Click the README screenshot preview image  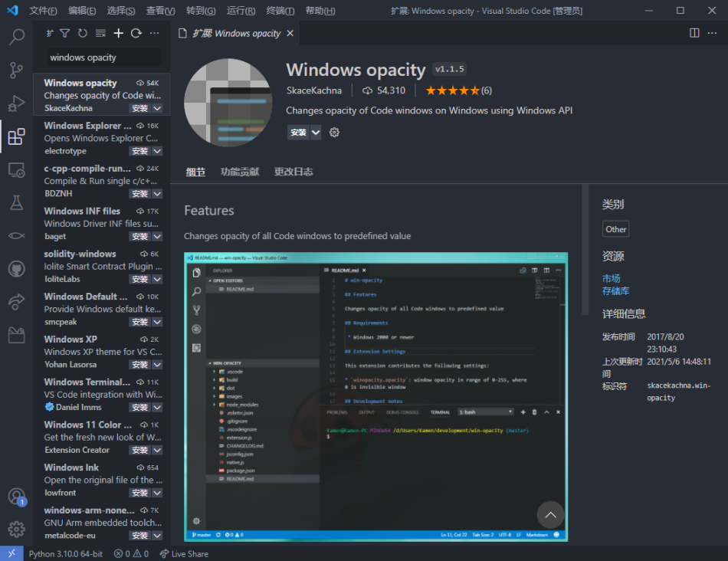pos(376,397)
